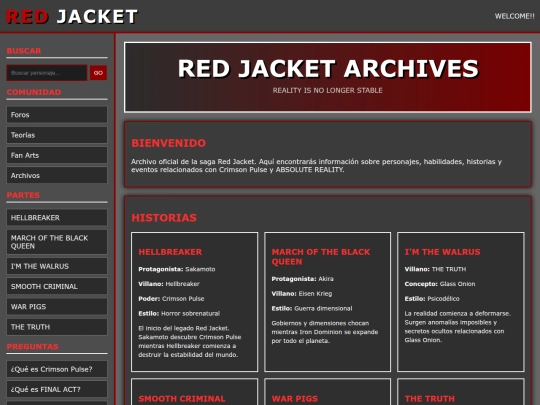This screenshot has width=540, height=405.
Task: Select HELLBREAKER in the Partes list
Action: pyautogui.click(x=57, y=218)
